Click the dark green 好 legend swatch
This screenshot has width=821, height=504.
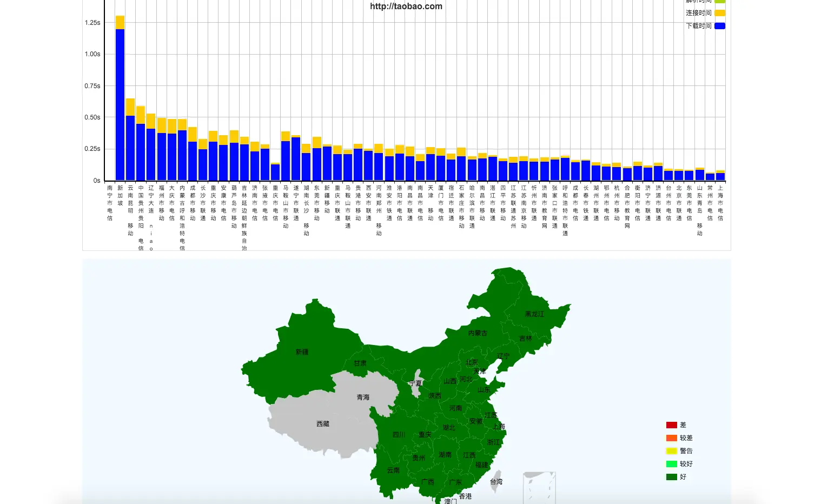pos(671,477)
